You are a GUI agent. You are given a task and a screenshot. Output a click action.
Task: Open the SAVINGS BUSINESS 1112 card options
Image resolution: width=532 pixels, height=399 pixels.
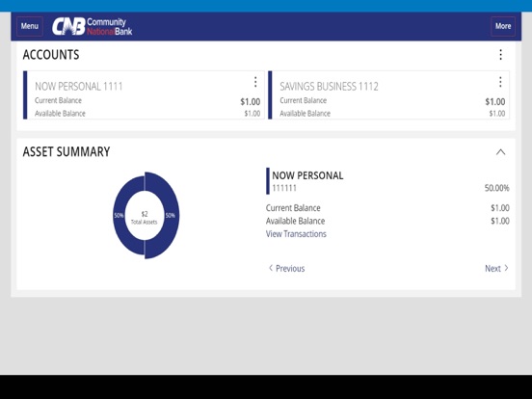[500, 82]
